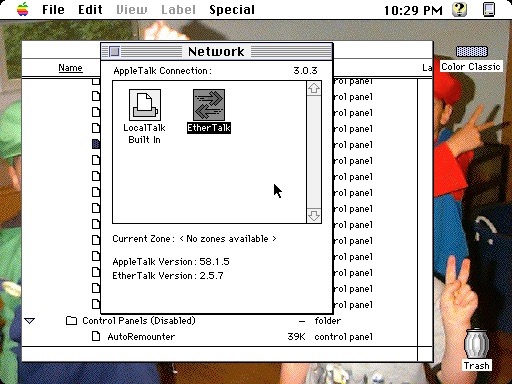
Task: Click the Trash can icon
Action: pos(476,344)
